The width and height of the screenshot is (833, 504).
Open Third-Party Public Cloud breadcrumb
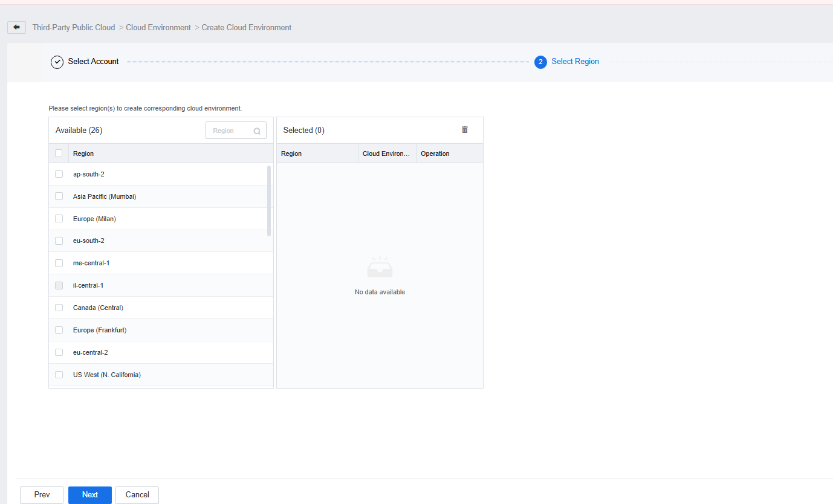74,28
